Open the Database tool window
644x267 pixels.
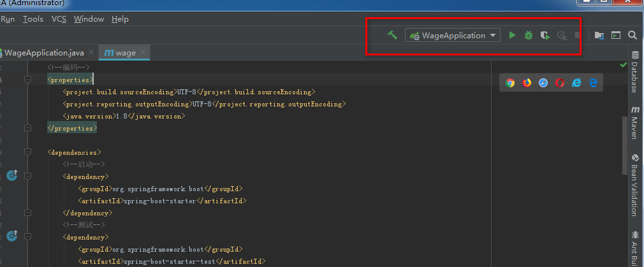[x=635, y=72]
